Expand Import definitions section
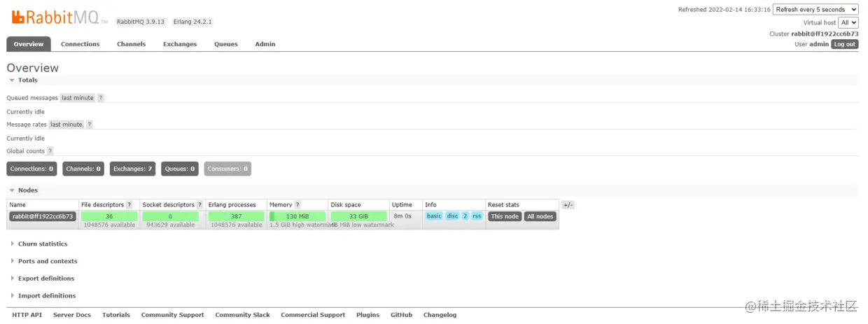The width and height of the screenshot is (868, 324). (x=43, y=296)
